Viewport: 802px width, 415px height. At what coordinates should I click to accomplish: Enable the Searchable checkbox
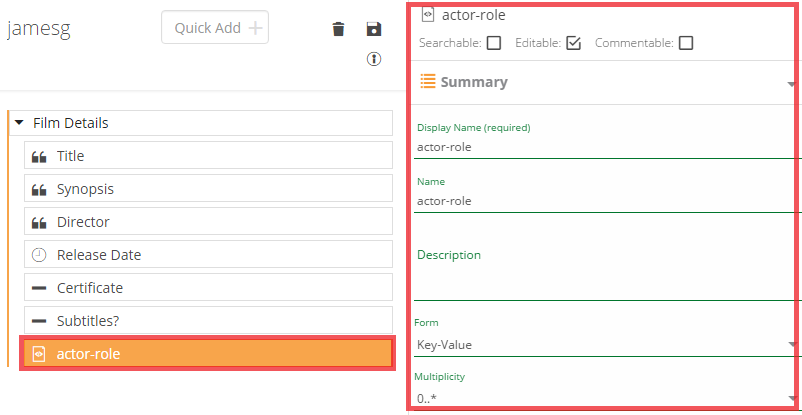tap(494, 43)
